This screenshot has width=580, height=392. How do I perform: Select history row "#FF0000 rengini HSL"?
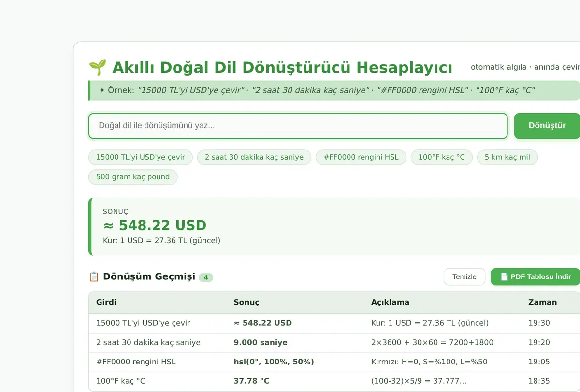click(334, 362)
